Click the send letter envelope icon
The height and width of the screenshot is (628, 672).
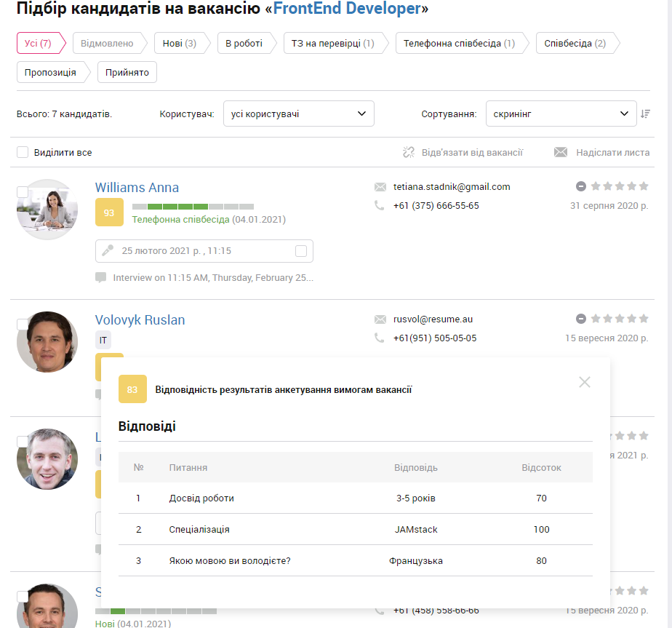[x=561, y=152]
